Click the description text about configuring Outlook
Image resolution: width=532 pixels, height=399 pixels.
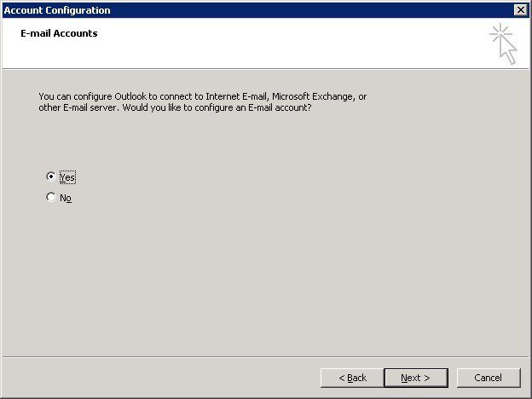pos(203,101)
